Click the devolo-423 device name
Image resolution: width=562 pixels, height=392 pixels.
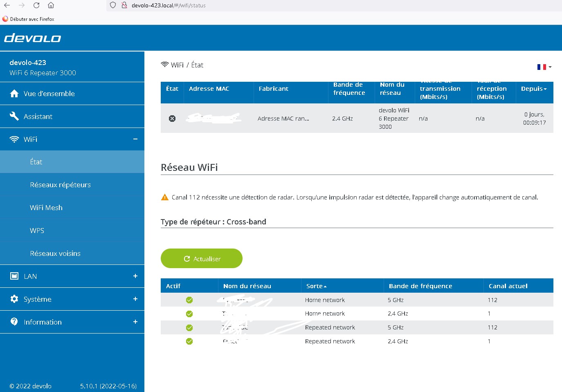tap(28, 63)
